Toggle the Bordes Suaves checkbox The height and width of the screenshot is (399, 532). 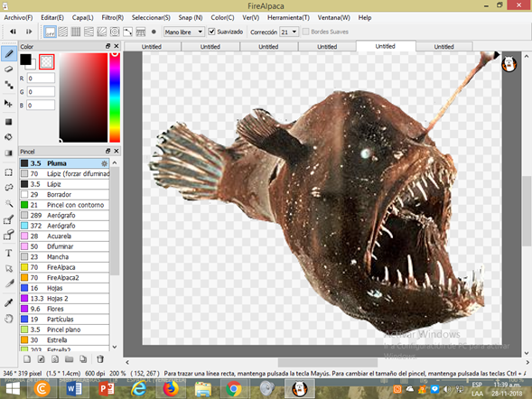coord(305,32)
